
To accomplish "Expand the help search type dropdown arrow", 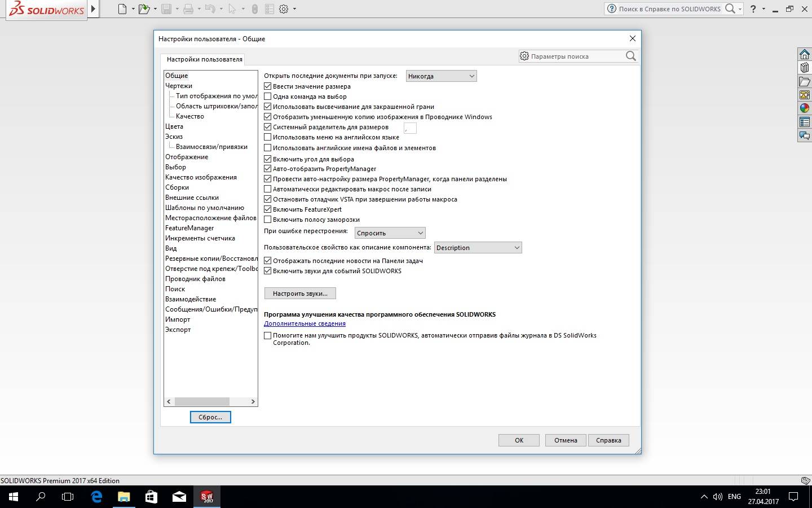I will click(x=740, y=9).
